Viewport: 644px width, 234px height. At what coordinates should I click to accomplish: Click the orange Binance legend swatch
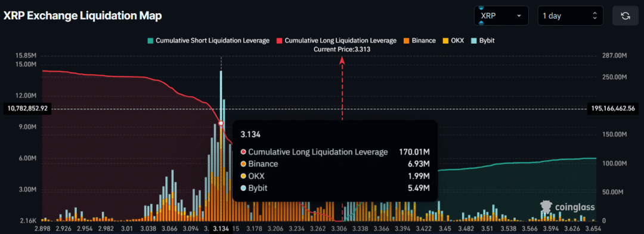pos(406,41)
